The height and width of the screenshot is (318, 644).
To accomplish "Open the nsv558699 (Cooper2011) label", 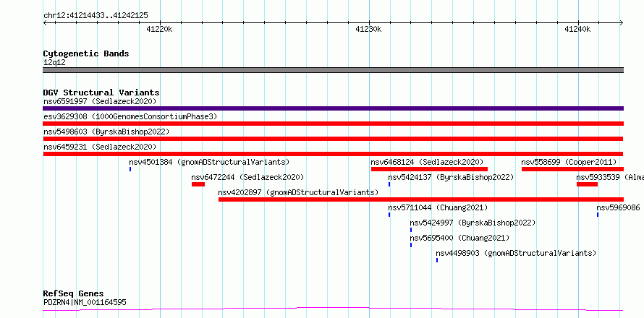I will (x=569, y=162).
